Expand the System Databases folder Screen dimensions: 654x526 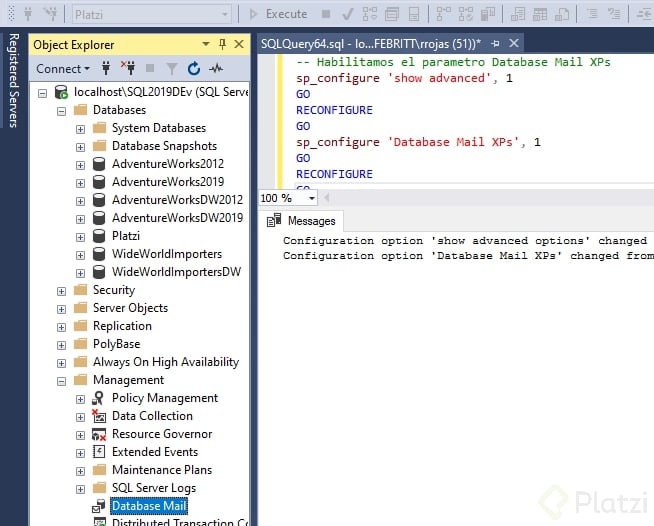coord(80,129)
